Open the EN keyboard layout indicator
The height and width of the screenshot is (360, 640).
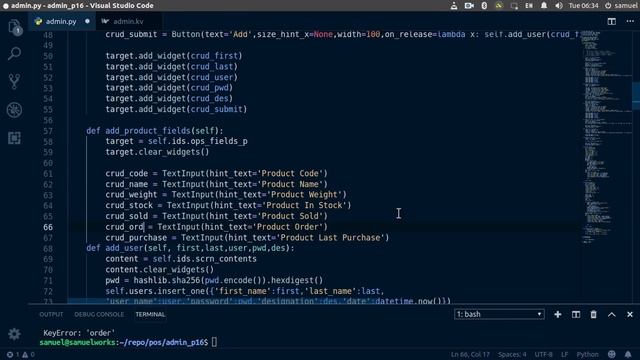[x=529, y=6]
